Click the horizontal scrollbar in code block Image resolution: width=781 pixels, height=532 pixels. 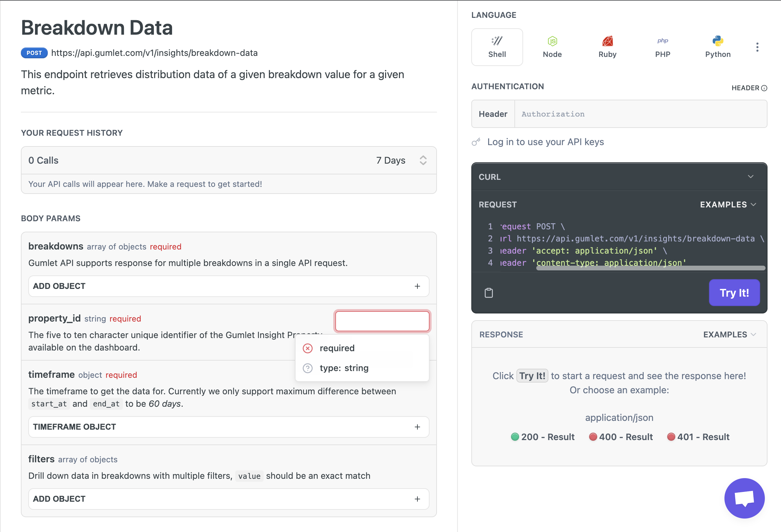coord(651,268)
